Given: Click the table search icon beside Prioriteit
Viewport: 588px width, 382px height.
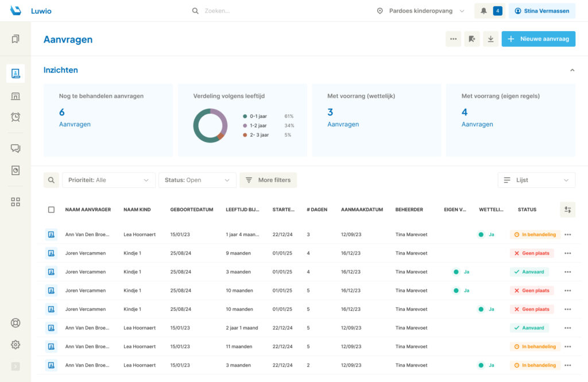Looking at the screenshot, I should click(51, 180).
